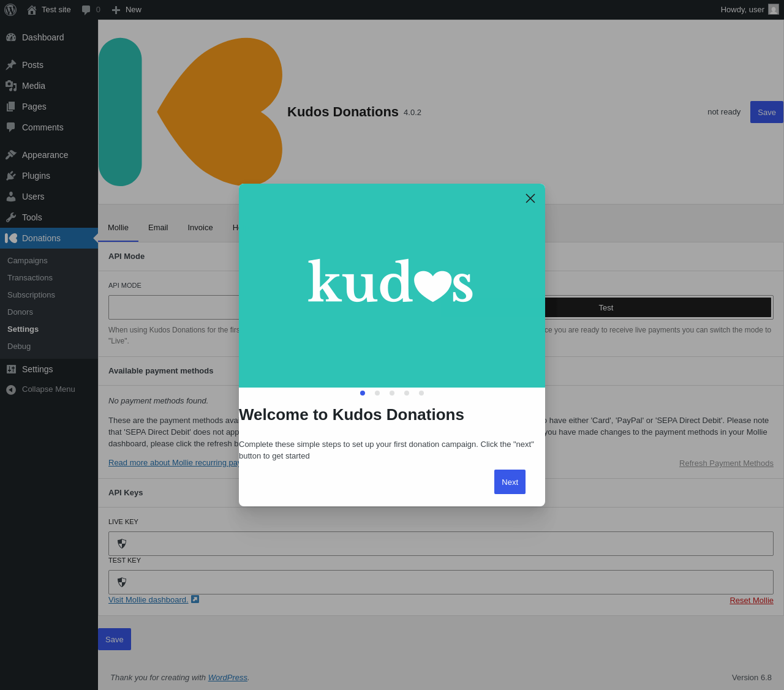Open the Visit Mollie dashboard link

point(148,600)
